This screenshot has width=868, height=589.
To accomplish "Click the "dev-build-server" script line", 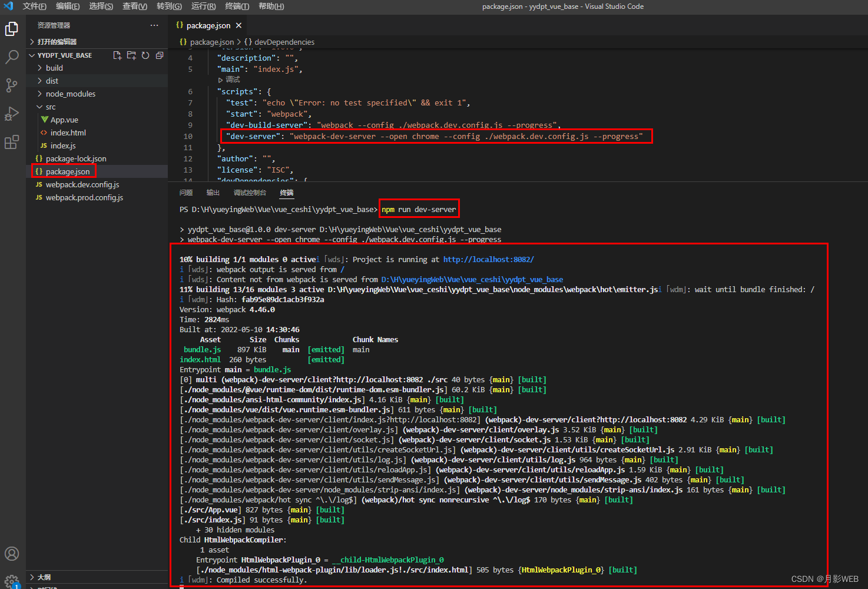I will coord(393,125).
